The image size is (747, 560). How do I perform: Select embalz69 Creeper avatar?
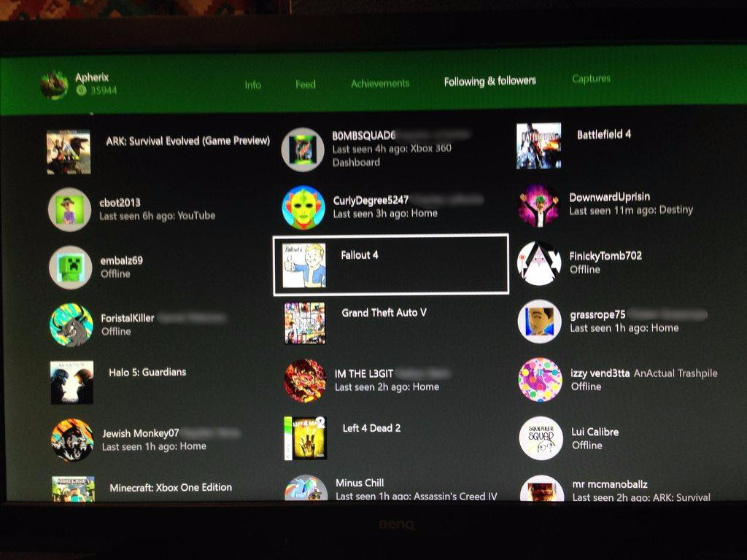[71, 267]
